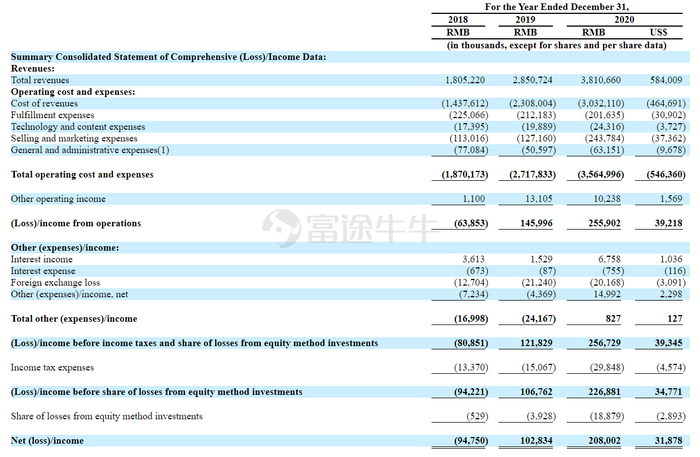The height and width of the screenshot is (457, 700).
Task: Select the Net (loss)/income row label
Action: [47, 440]
